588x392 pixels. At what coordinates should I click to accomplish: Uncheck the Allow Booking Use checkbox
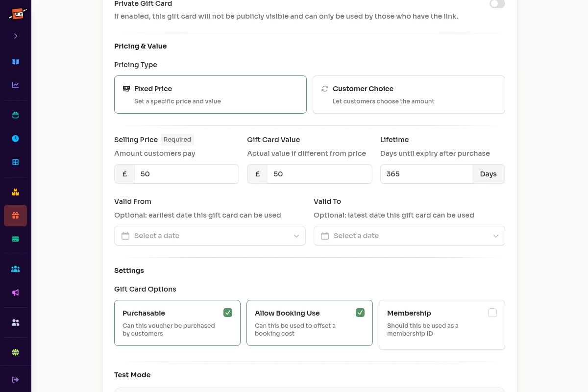[360, 313]
